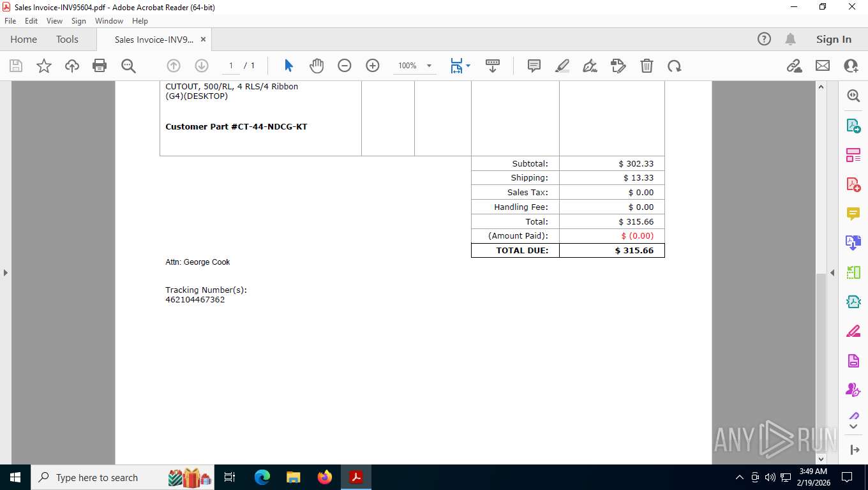Zoom in with the plus button

point(373,66)
